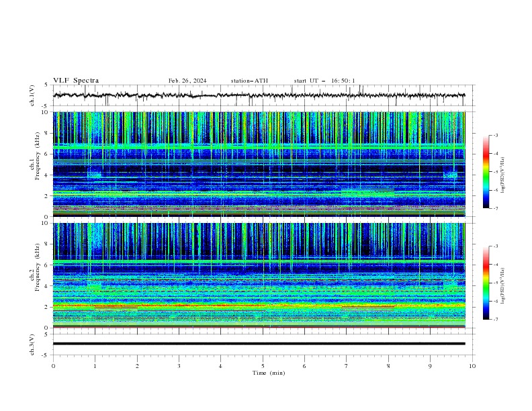This screenshot has width=532, height=411.
Task: Click the time axis tick label '10'
Action: [x=472, y=366]
